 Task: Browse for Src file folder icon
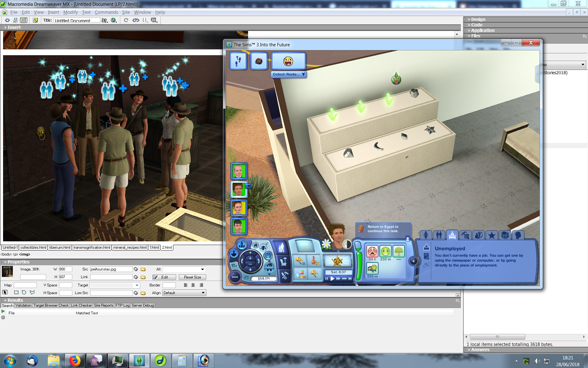[x=143, y=269]
